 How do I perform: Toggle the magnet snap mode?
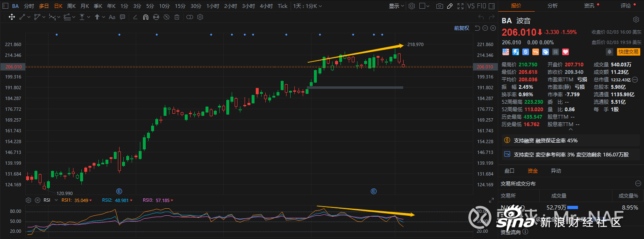146,17
